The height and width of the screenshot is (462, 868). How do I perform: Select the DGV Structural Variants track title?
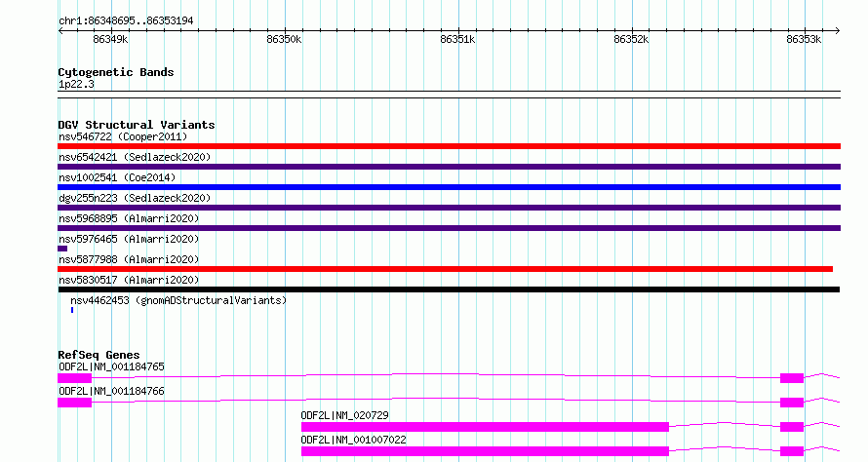click(137, 125)
